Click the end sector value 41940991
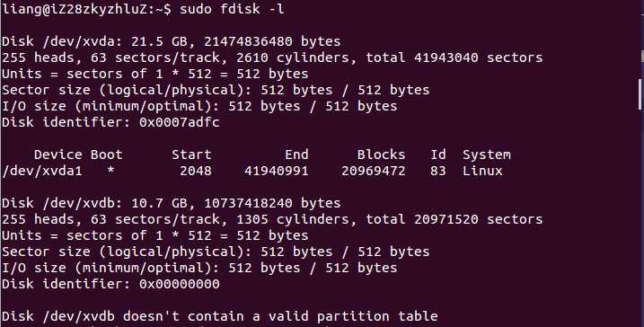644x327 pixels. (277, 171)
